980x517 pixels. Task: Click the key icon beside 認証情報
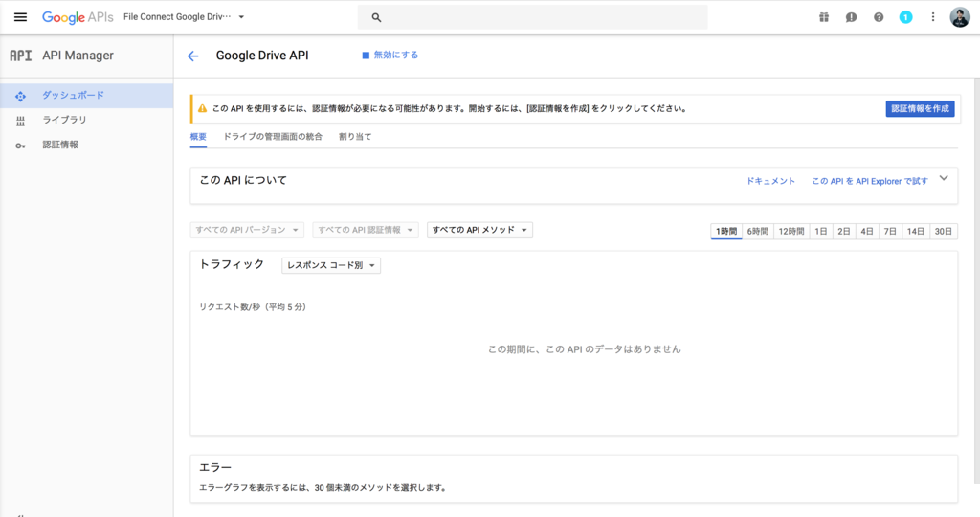21,146
